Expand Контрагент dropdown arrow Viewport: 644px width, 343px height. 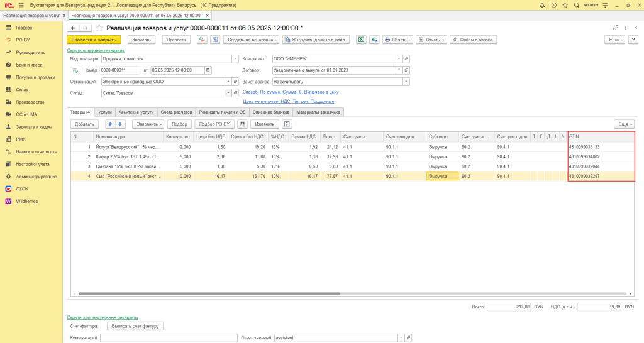399,58
